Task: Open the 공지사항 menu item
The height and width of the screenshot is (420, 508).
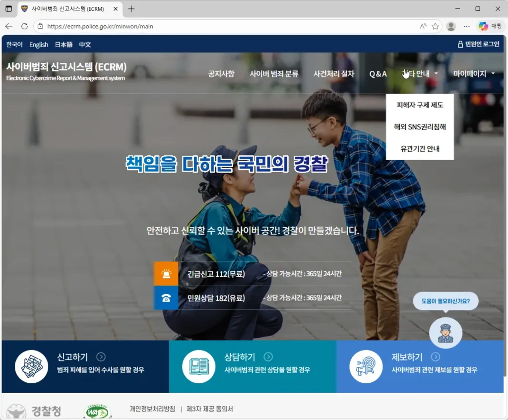Action: pyautogui.click(x=221, y=73)
